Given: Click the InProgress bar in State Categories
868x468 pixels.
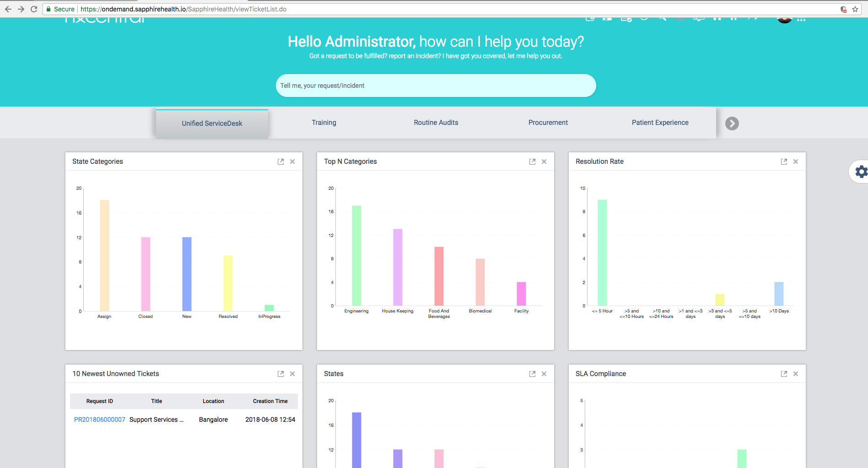Looking at the screenshot, I should click(x=269, y=308).
